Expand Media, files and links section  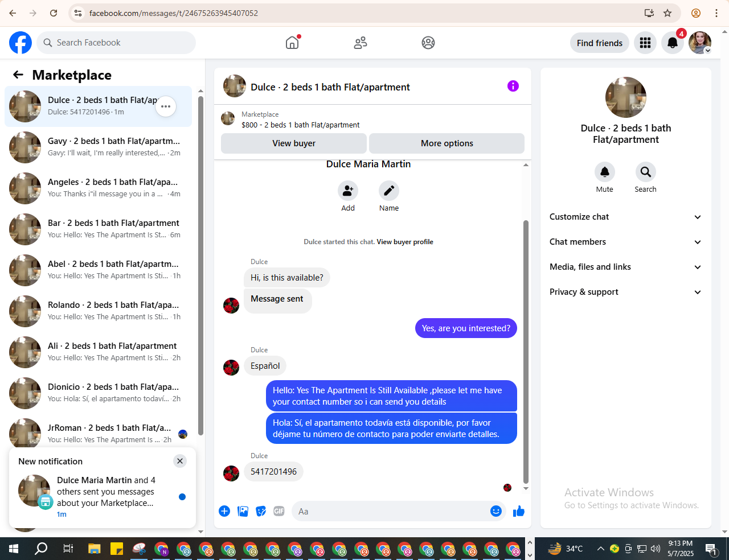[x=625, y=267]
